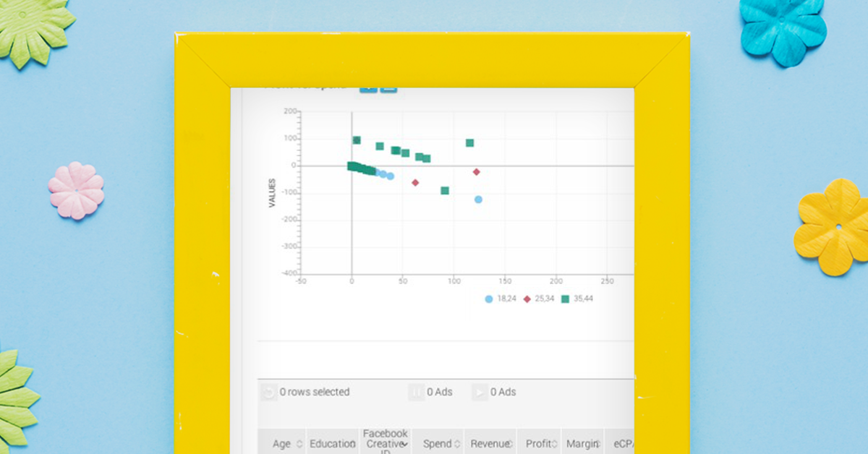Click the sort icon on the Spend column
Viewport: 868px width, 454px height.
click(456, 443)
